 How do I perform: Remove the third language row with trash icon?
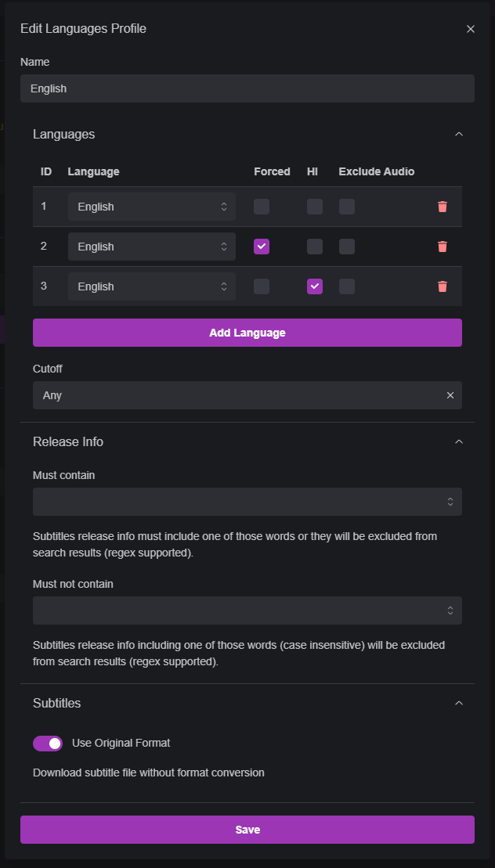(x=443, y=286)
